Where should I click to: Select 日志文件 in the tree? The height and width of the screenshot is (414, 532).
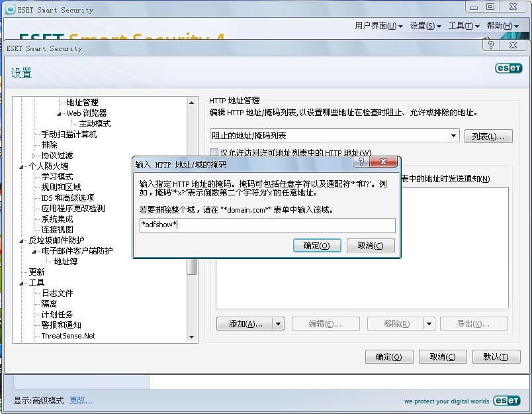tap(57, 293)
